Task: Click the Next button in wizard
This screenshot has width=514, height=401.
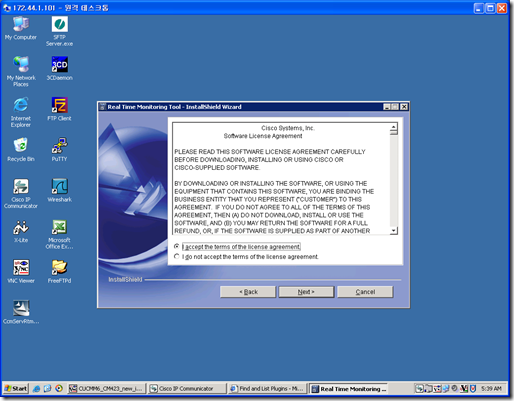Action: pyautogui.click(x=306, y=292)
